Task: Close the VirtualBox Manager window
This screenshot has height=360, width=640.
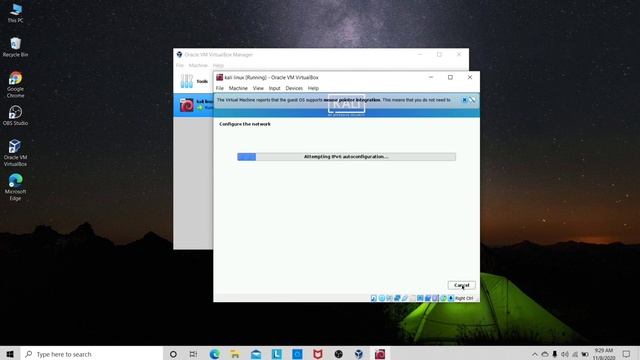Action: coord(459,54)
